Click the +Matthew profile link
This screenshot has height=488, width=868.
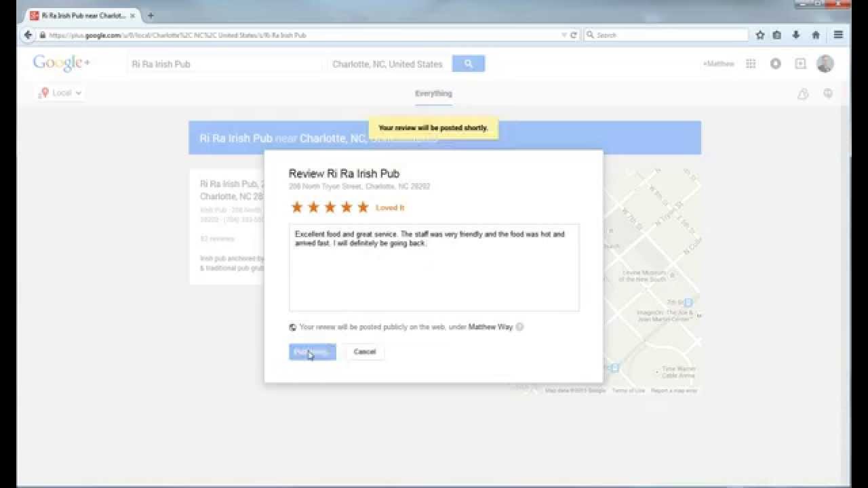click(x=718, y=64)
